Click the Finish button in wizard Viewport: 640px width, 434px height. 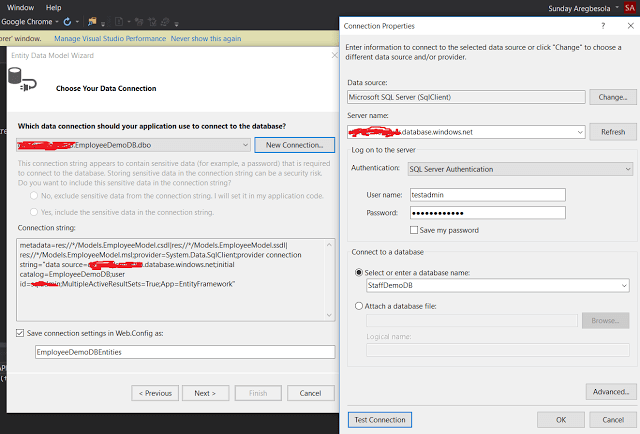click(x=258, y=393)
